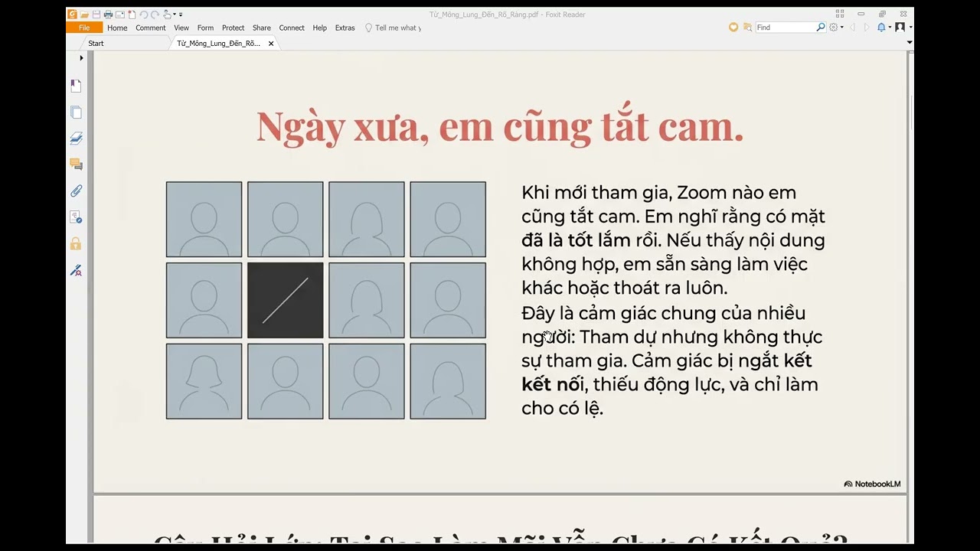Go to the Protect ribbon tab
The width and height of the screenshot is (980, 551).
pyautogui.click(x=234, y=28)
